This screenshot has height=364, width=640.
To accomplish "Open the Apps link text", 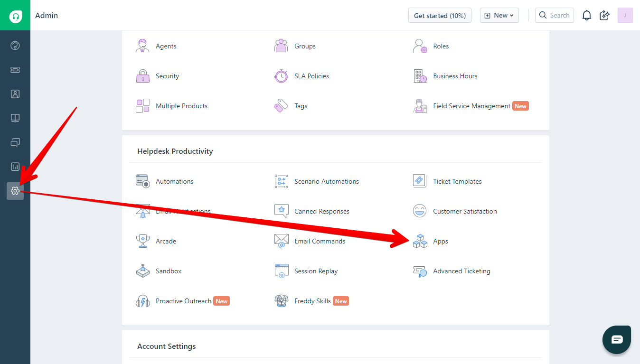I will pyautogui.click(x=441, y=241).
